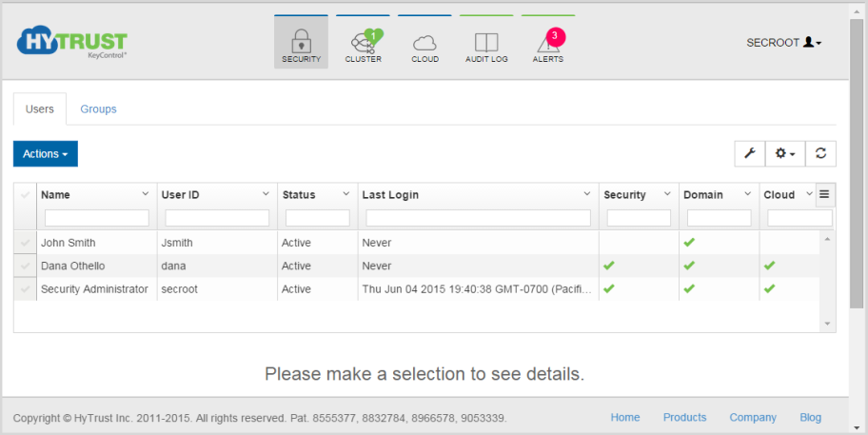Switch to the Groups tab
Screen dimensions: 868x435
(98, 109)
